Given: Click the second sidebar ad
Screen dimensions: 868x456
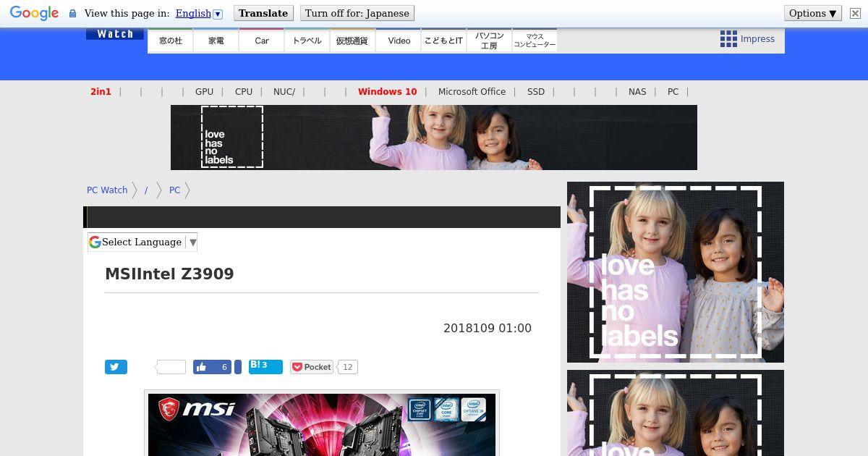Looking at the screenshot, I should click(676, 413).
